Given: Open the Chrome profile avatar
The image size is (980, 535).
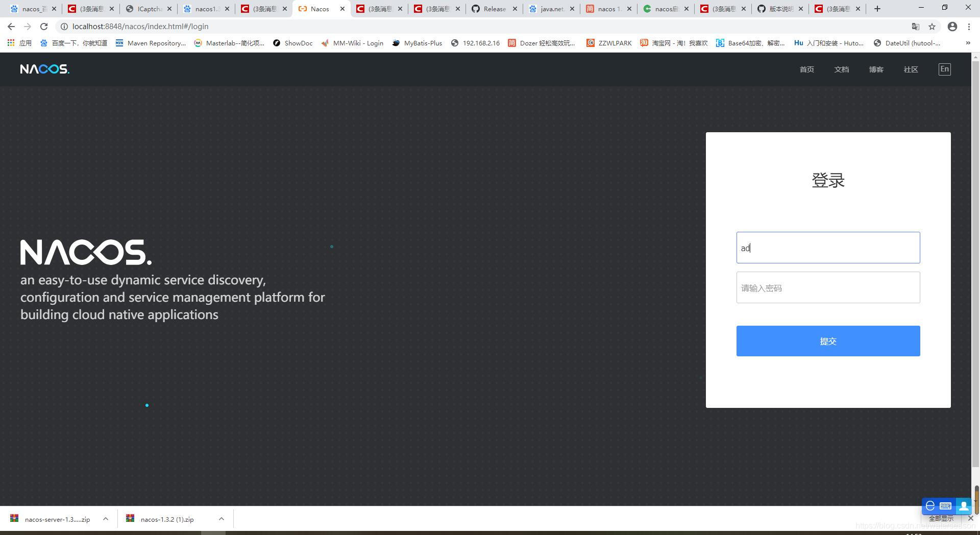Looking at the screenshot, I should pyautogui.click(x=952, y=27).
